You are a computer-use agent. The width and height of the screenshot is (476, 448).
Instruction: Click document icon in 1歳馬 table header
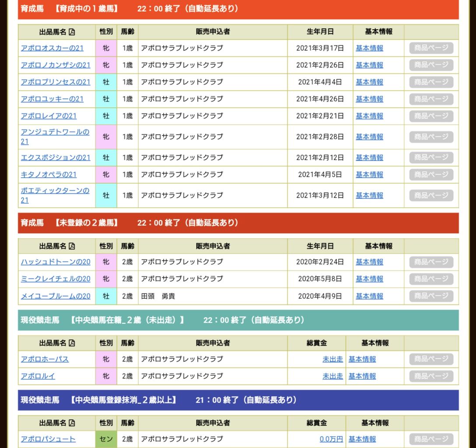[72, 32]
